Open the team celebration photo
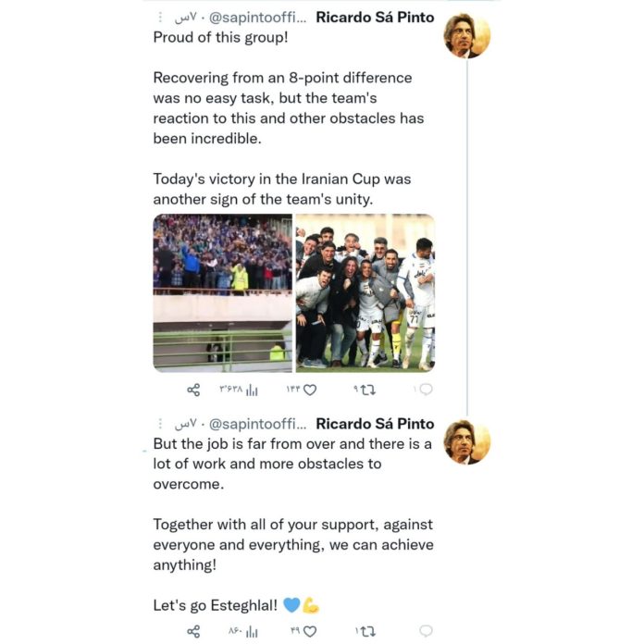Image resolution: width=644 pixels, height=644 pixels. pyautogui.click(x=365, y=293)
